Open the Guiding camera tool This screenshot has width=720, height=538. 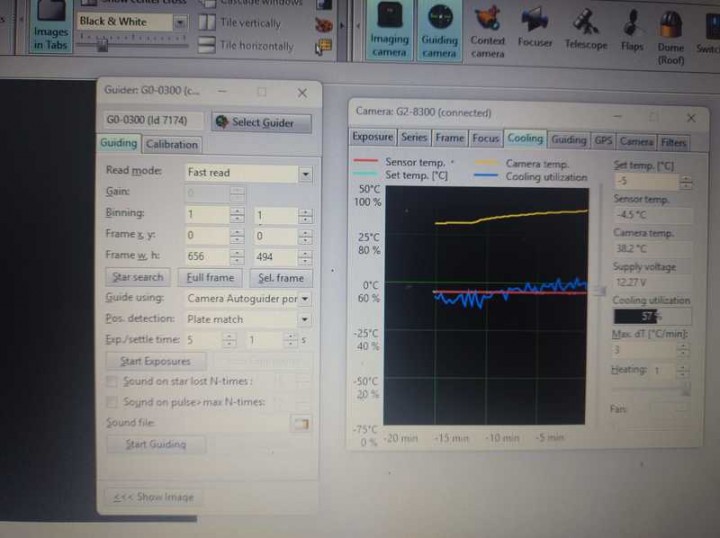(x=439, y=30)
